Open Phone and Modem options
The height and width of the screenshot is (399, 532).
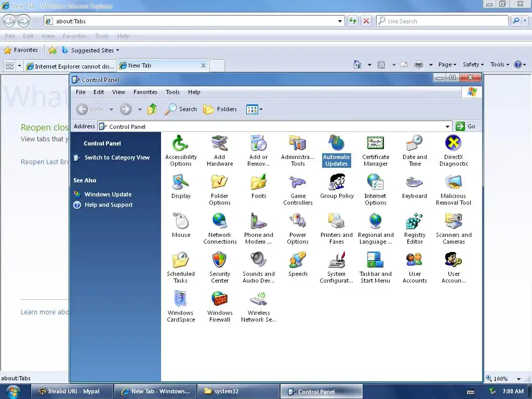pyautogui.click(x=259, y=229)
